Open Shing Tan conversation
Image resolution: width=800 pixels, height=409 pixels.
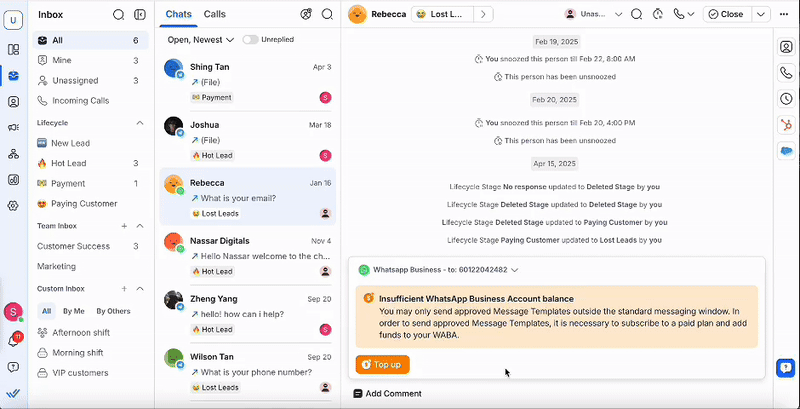(248, 82)
